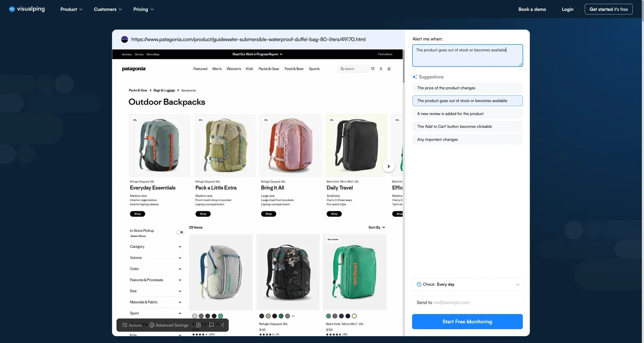
Task: Expand the Materials & Fabric filter
Action: 155,302
